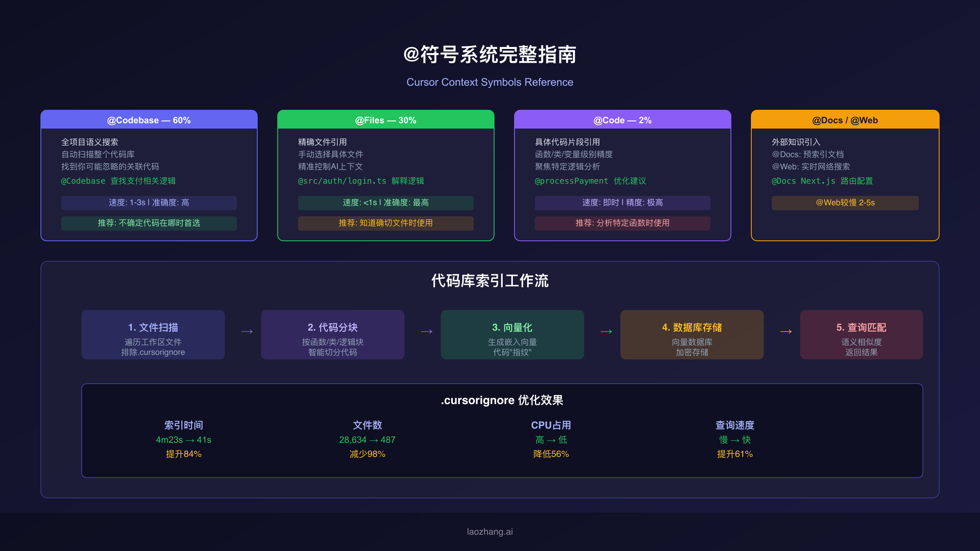This screenshot has height=551, width=980.
Task: Click @processPayment 优化建议 example text
Action: click(590, 181)
